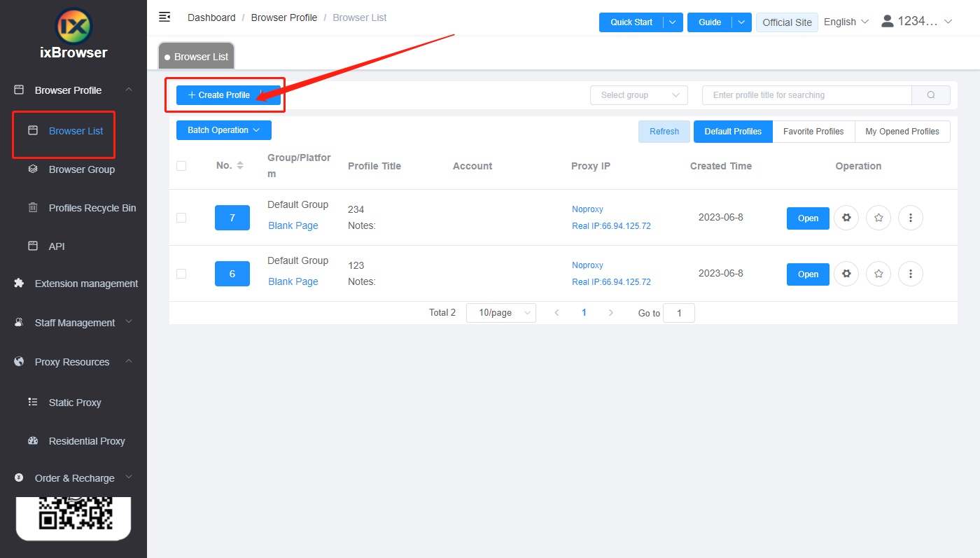Switch to the Favorite Profiles tab
Screen dimensions: 980x558
(813, 131)
